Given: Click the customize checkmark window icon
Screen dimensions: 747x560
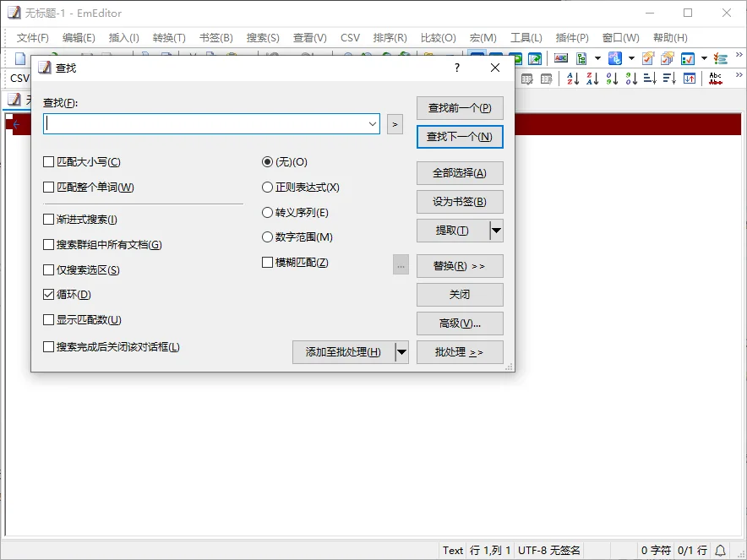Looking at the screenshot, I should (688, 58).
